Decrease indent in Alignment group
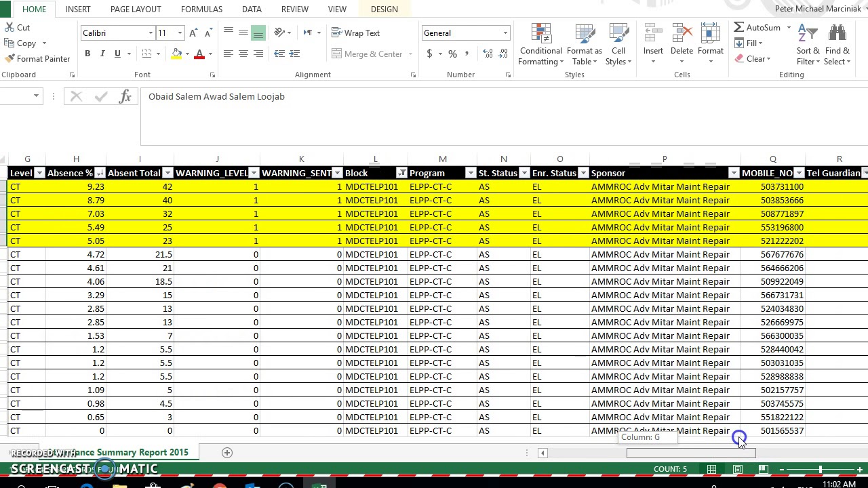 click(x=279, y=54)
